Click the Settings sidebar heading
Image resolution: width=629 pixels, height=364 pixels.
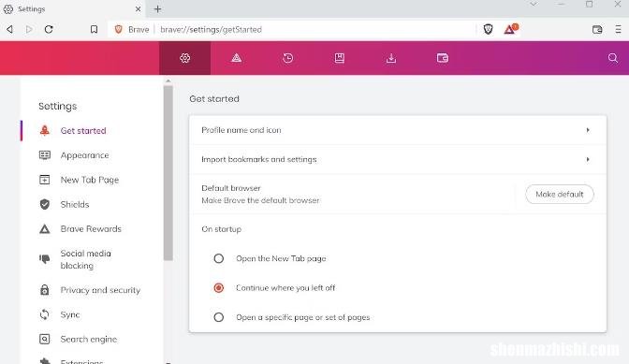coord(57,107)
